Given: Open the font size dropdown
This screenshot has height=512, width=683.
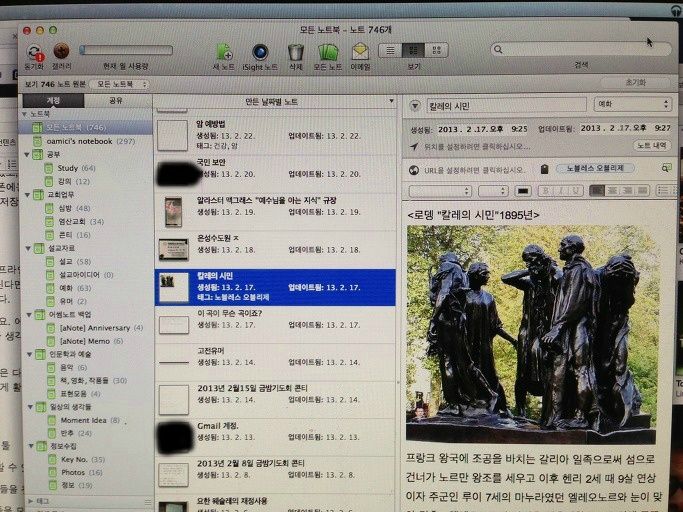Looking at the screenshot, I should point(493,191).
